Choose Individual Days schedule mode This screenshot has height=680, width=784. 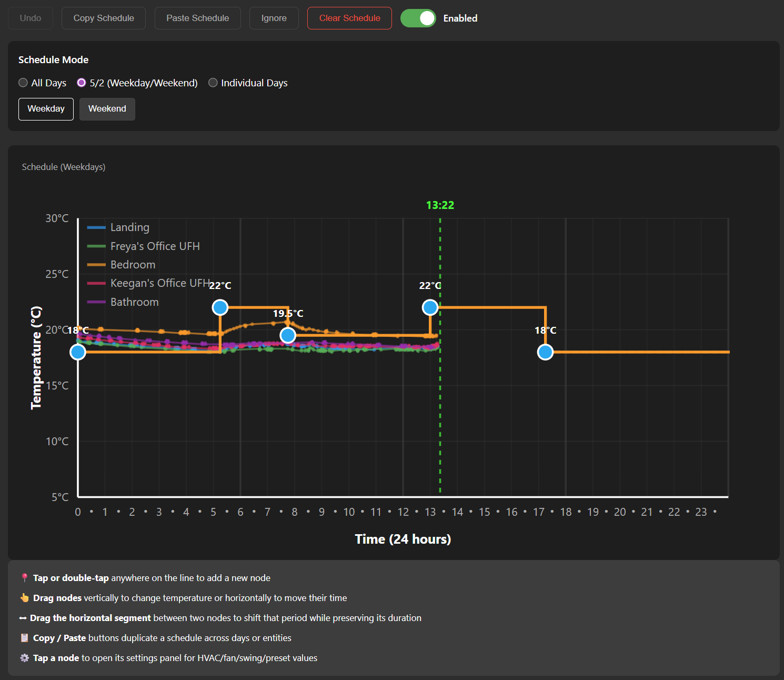[x=213, y=83]
